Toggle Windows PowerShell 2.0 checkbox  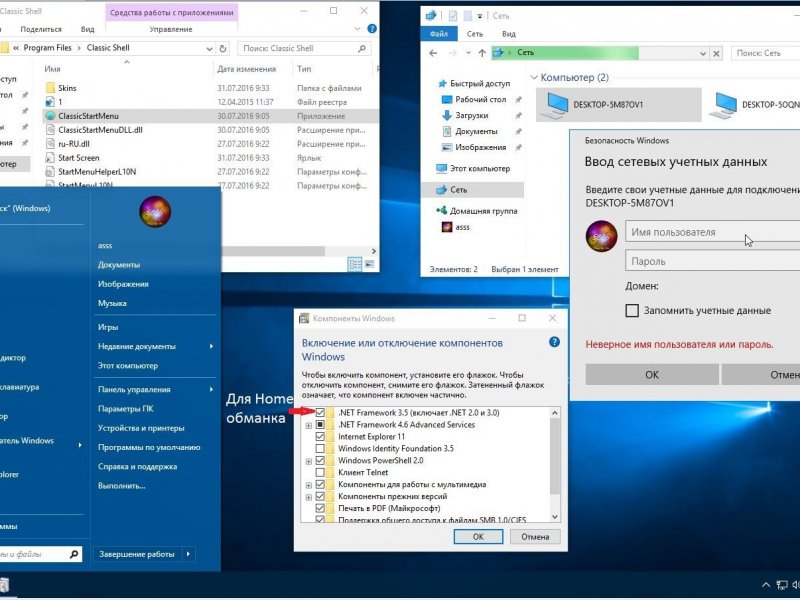(x=320, y=460)
